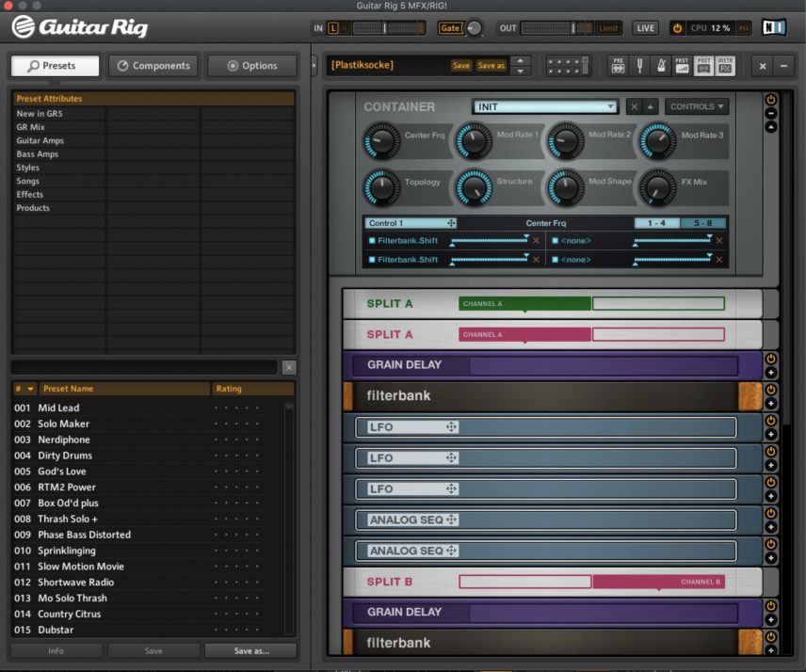Open the # sort dropdown arrow
The width and height of the screenshot is (806, 672).
(30, 389)
